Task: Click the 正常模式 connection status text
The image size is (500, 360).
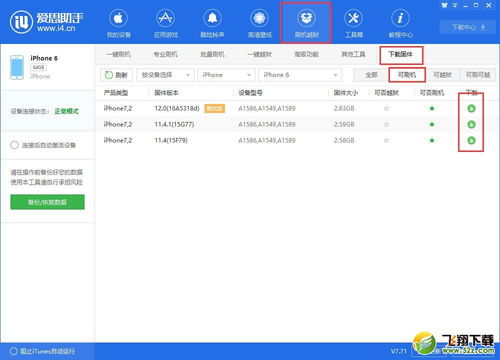Action: (67, 111)
